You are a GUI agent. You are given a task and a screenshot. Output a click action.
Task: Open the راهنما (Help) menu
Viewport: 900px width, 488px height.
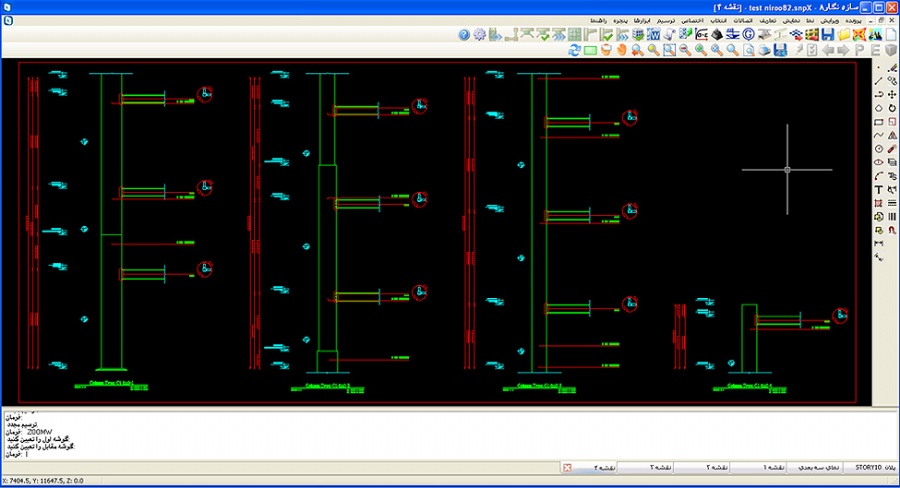click(599, 21)
